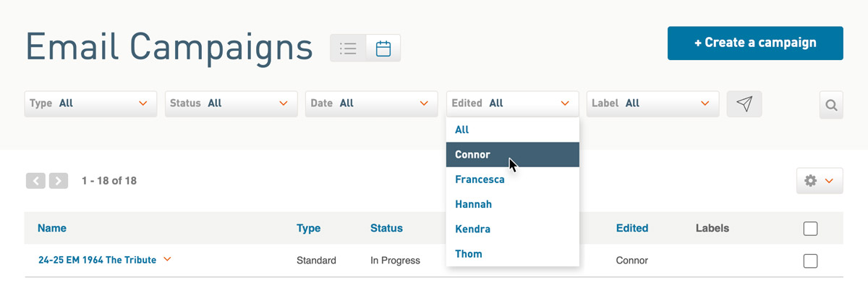This screenshot has width=868, height=283.
Task: Collapse the Edited filter dropdown
Action: click(512, 104)
